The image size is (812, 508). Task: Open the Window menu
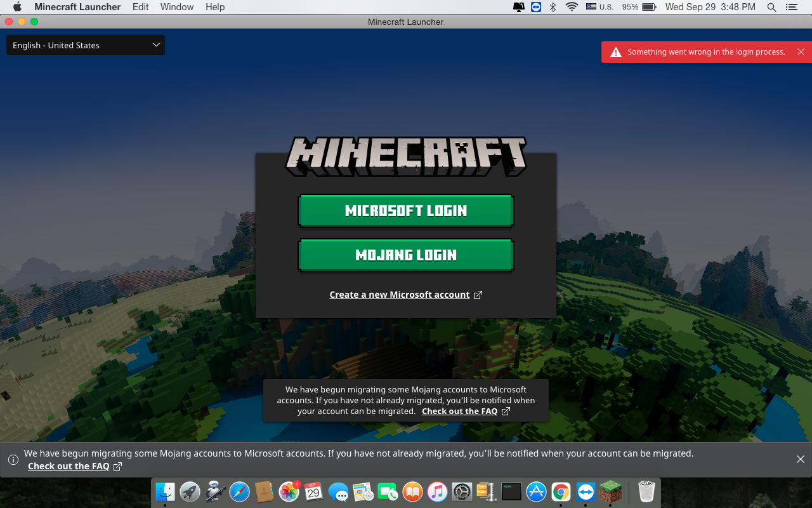[x=177, y=7]
